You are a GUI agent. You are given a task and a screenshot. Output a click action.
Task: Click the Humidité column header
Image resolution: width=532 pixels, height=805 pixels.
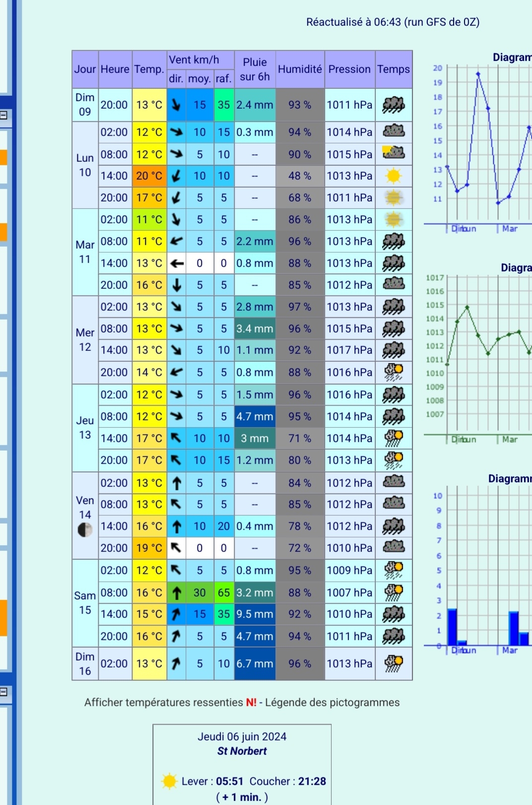[300, 69]
